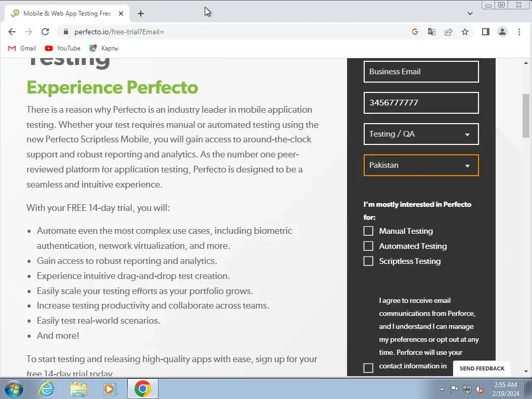Check the Automated Testing box
This screenshot has height=399, width=532.
click(x=368, y=246)
